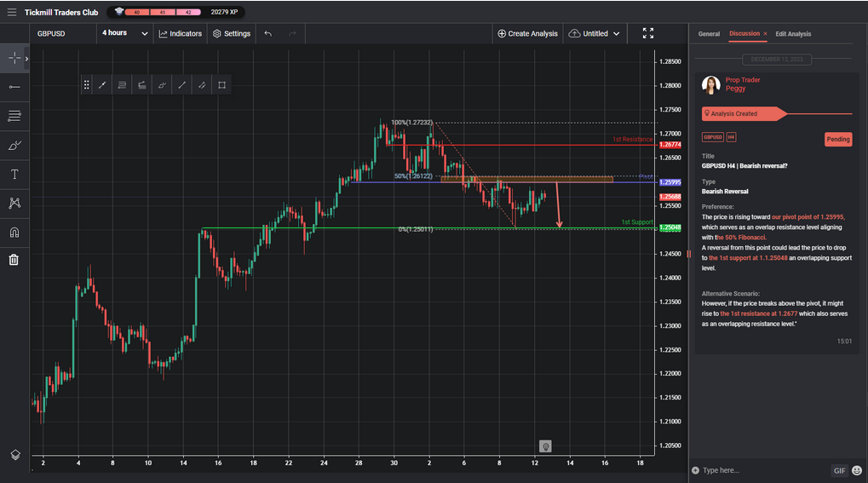Click 'GBPUSD H4 | Bearish reversal?' title text
The height and width of the screenshot is (483, 868).
(744, 165)
